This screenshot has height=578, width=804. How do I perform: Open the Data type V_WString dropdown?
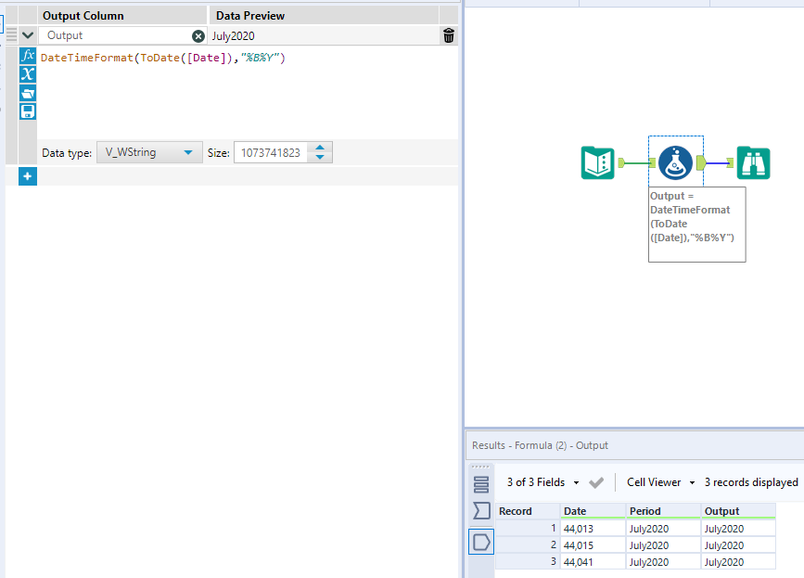click(x=149, y=152)
